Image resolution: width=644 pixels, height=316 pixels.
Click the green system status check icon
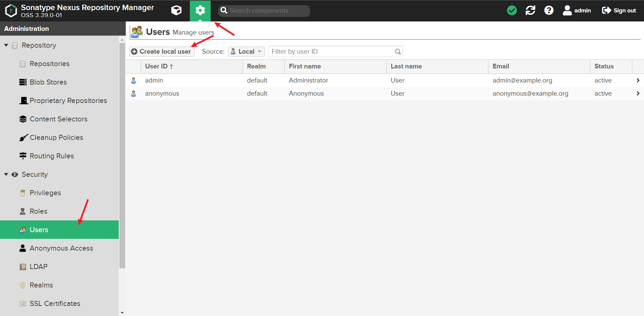click(512, 10)
